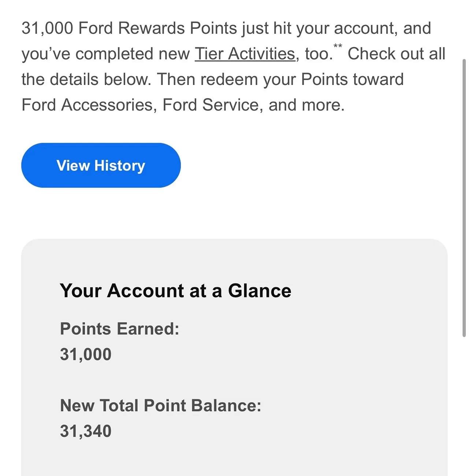Click the Points Earned label

(x=120, y=329)
